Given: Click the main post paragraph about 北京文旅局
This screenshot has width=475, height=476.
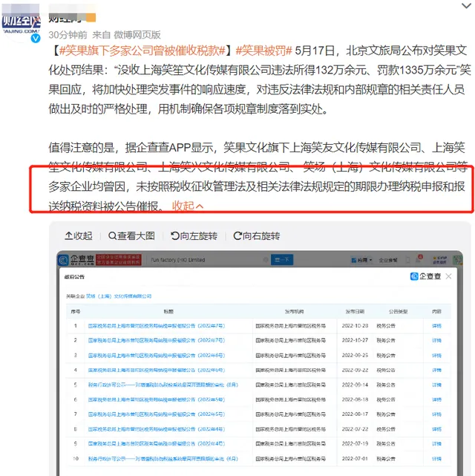Looking at the screenshot, I should 260,80.
